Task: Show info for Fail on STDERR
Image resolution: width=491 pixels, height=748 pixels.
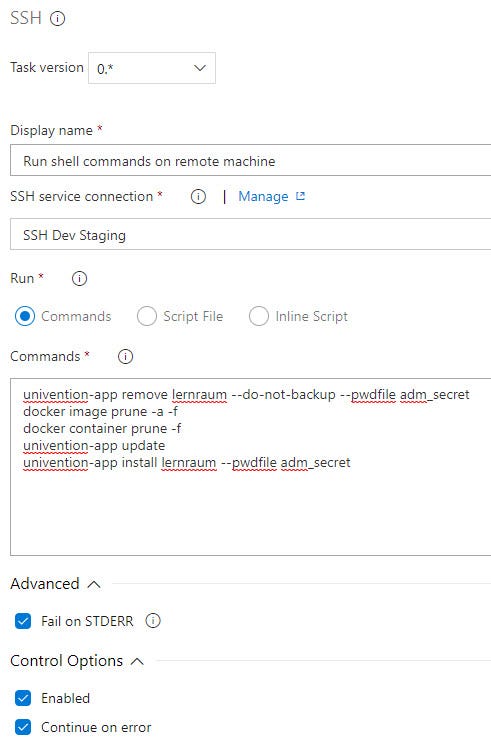Action: 153,621
